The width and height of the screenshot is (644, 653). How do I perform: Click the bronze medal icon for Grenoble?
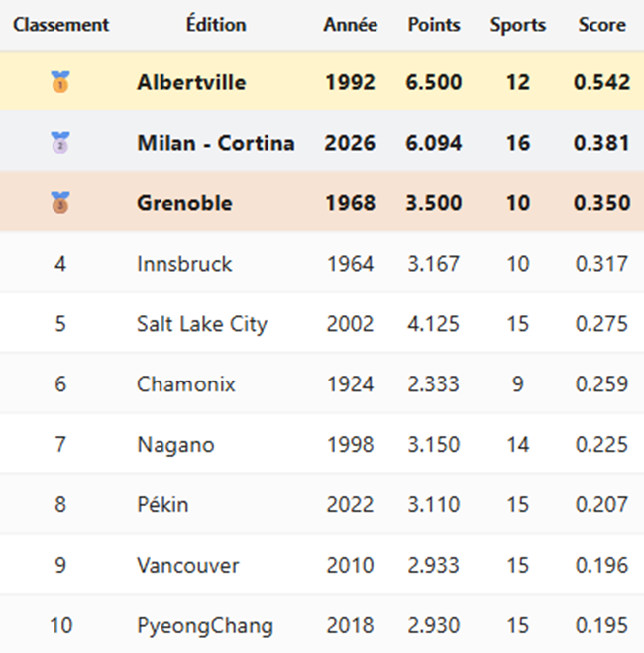pyautogui.click(x=60, y=204)
